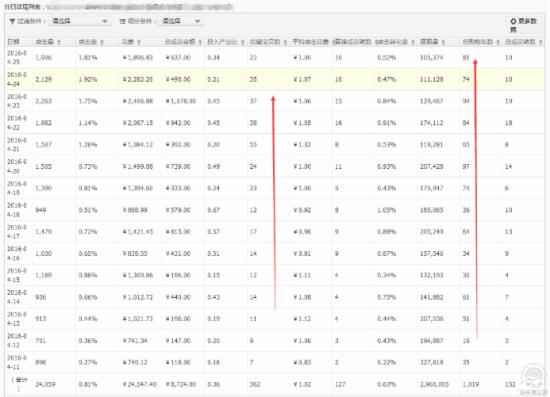Image resolution: width=550 pixels, height=397 pixels.
Task: Sort by the 总成交金额 column arrow
Action: coord(200,42)
